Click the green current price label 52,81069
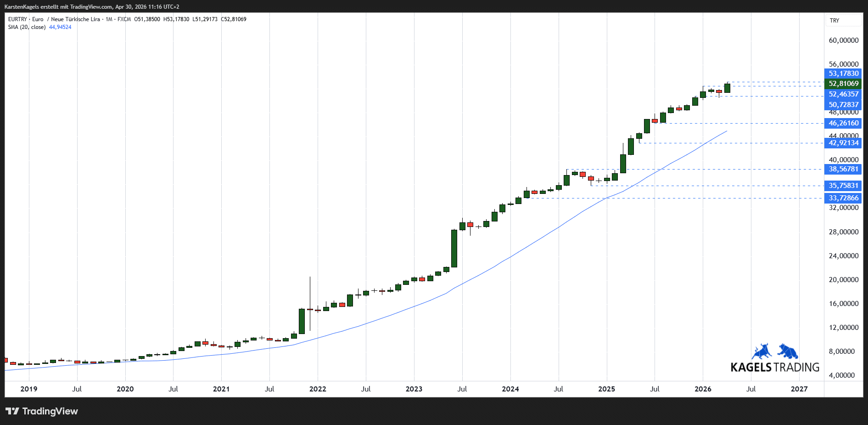 click(843, 84)
